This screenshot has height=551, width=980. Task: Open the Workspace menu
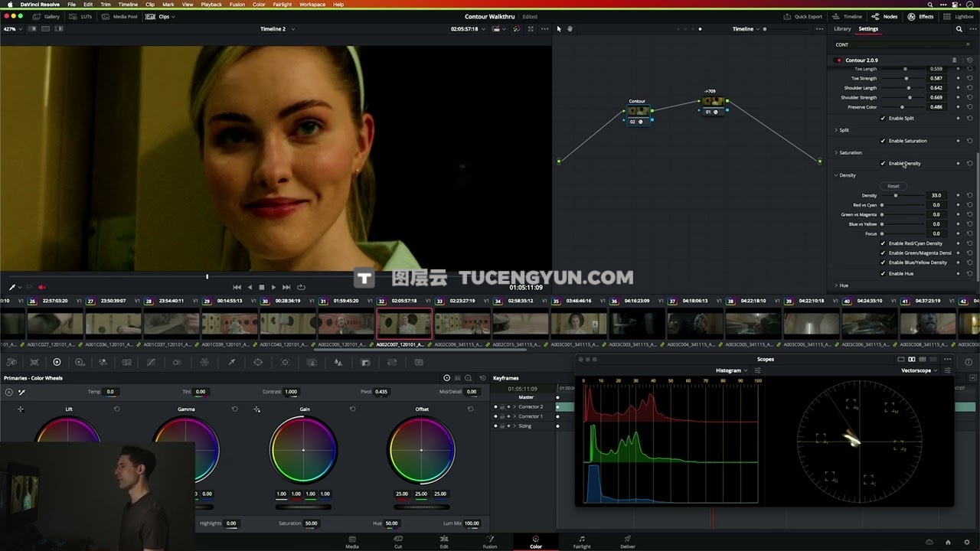coord(312,5)
